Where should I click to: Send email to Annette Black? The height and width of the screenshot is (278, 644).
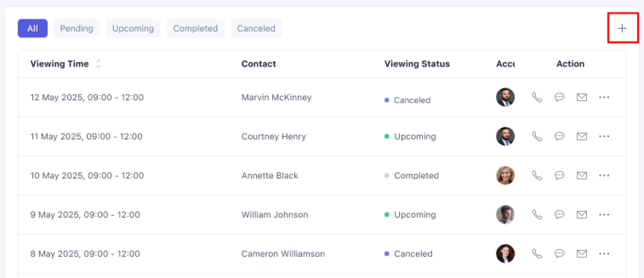coord(581,176)
